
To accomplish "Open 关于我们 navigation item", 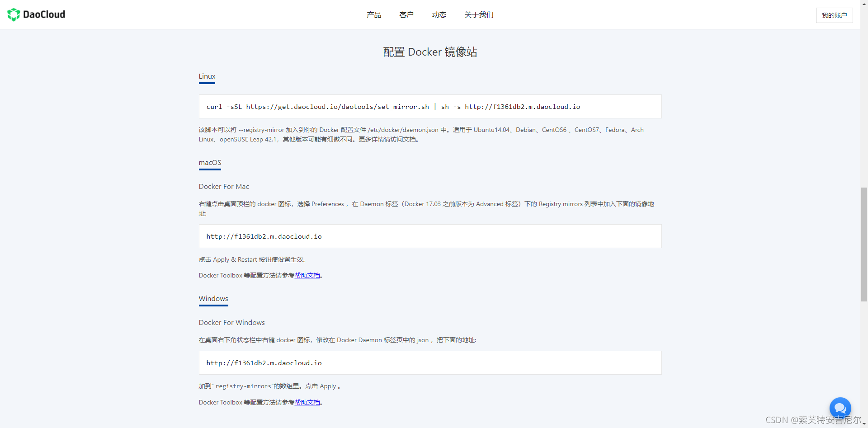I will coord(479,15).
